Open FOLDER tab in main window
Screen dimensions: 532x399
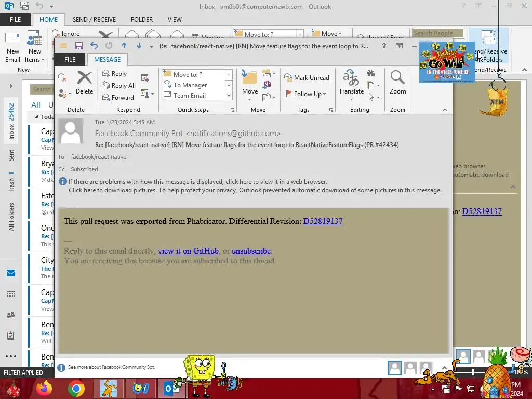coord(142,19)
